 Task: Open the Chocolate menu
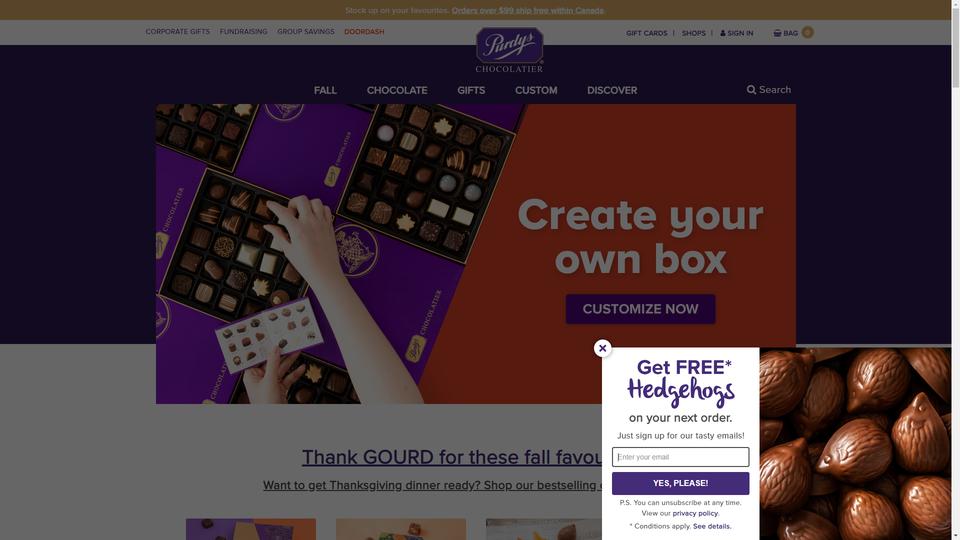tap(397, 90)
